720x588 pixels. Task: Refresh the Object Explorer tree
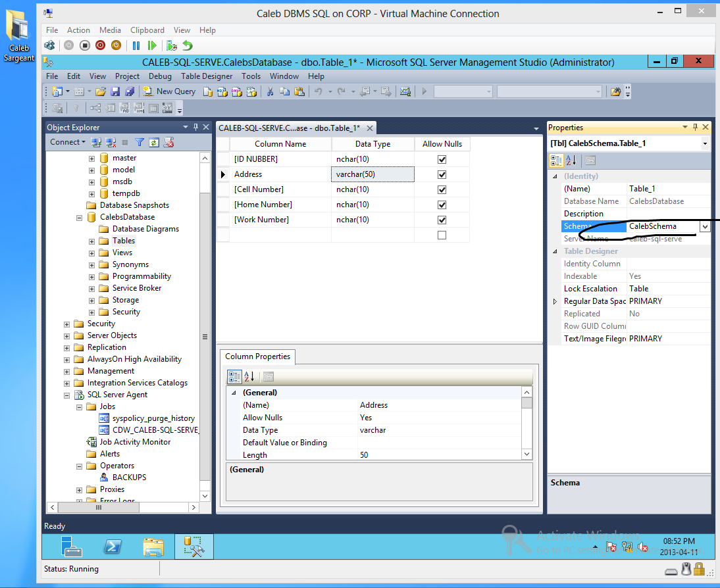(154, 142)
